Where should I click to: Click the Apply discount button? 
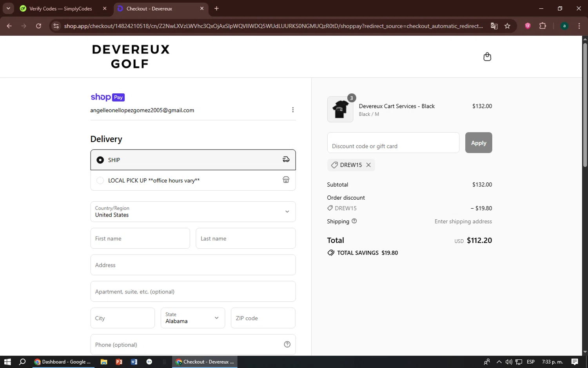click(x=479, y=143)
